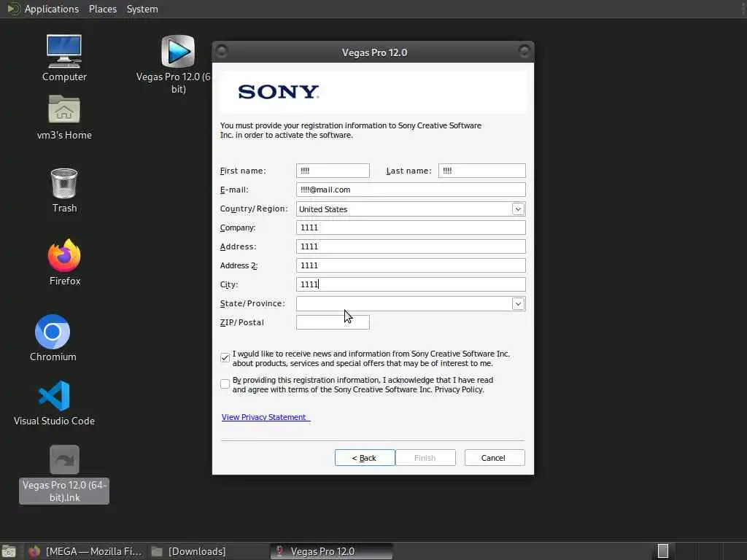Click the Address input field
This screenshot has width=747, height=560.
[411, 246]
